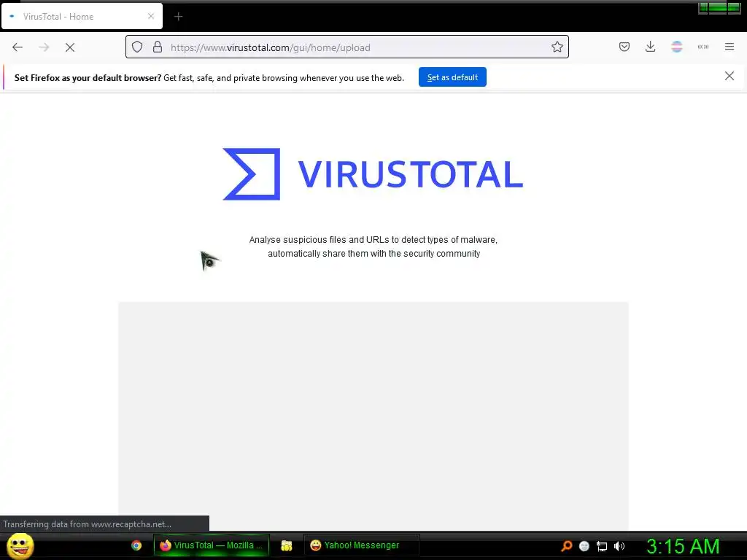The height and width of the screenshot is (560, 747).
Task: Go back to the previous page
Action: pos(18,47)
